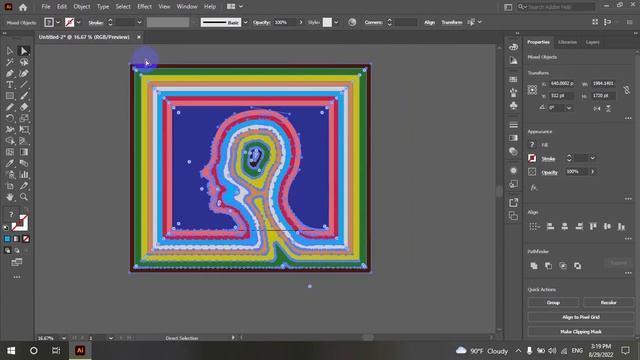
Task: Select the Selection tool (black arrow)
Action: tap(9, 51)
